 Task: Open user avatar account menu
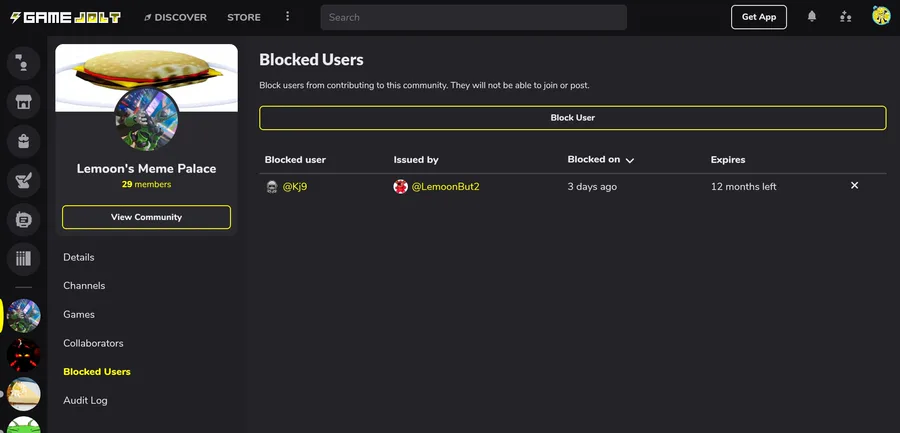pyautogui.click(x=881, y=16)
